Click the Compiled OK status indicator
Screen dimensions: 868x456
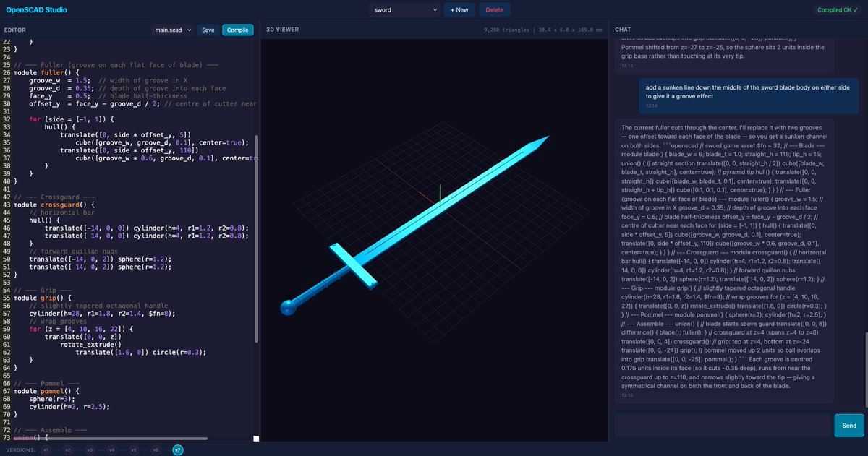click(x=838, y=10)
